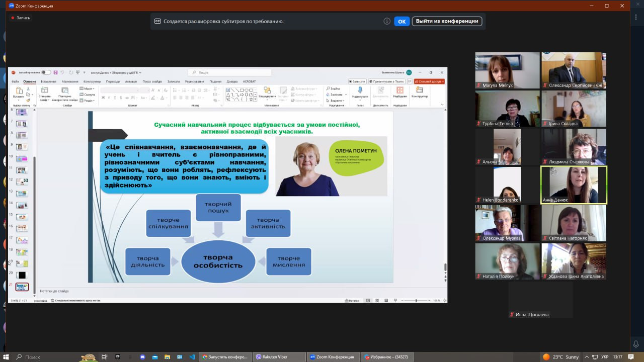
Task: Click the Выйти из конференции button
Action: point(447,21)
